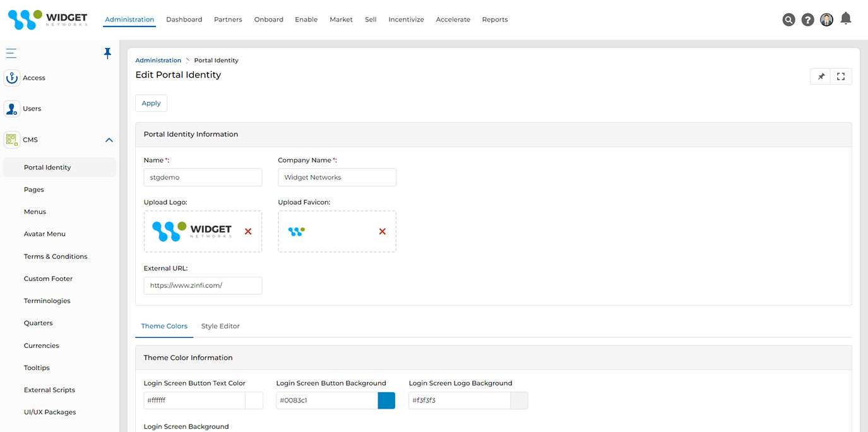Toggle the hamburger sidebar menu
Screen dimensions: 868x432
[11, 53]
